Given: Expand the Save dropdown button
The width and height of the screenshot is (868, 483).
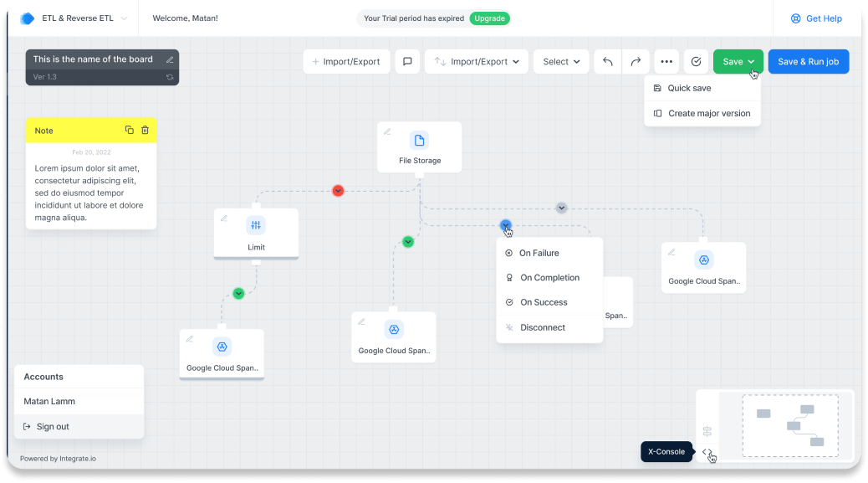Looking at the screenshot, I should [738, 62].
